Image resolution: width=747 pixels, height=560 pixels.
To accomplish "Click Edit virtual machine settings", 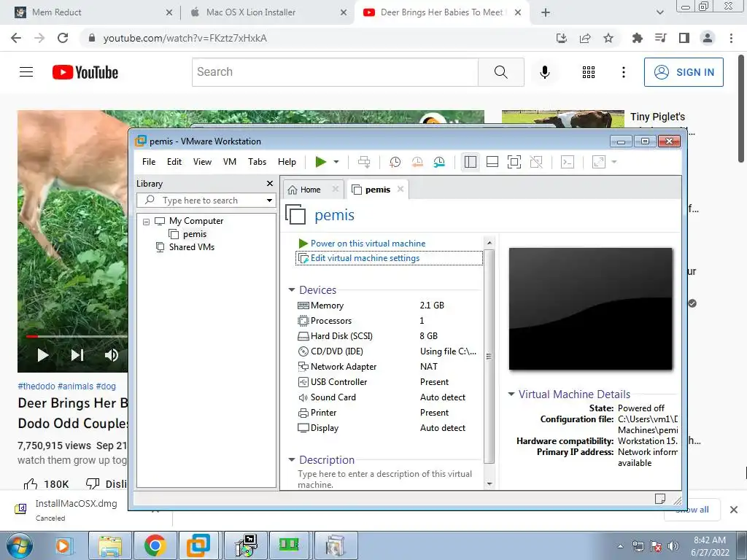I will (365, 258).
